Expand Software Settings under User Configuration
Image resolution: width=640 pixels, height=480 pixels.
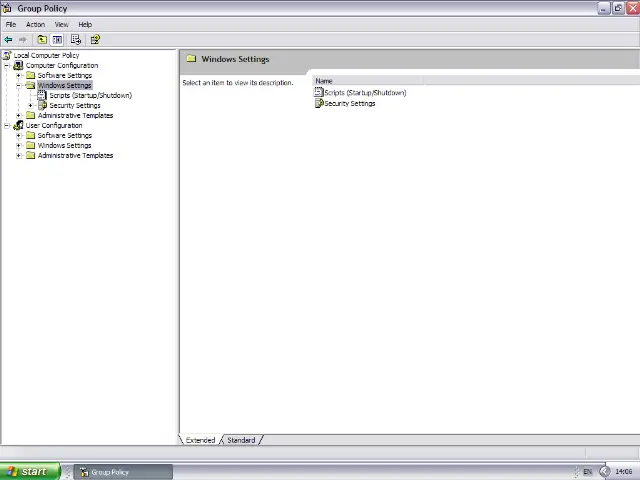coord(19,136)
